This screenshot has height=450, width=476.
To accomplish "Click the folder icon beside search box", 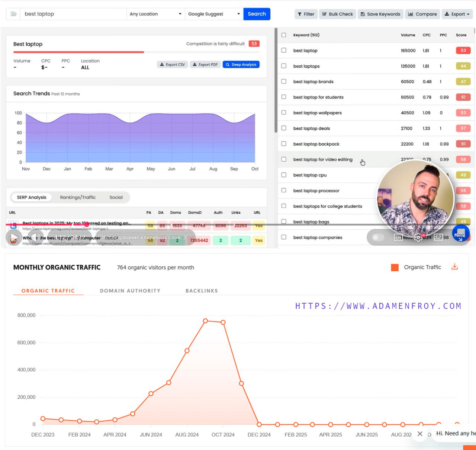I will click(13, 14).
